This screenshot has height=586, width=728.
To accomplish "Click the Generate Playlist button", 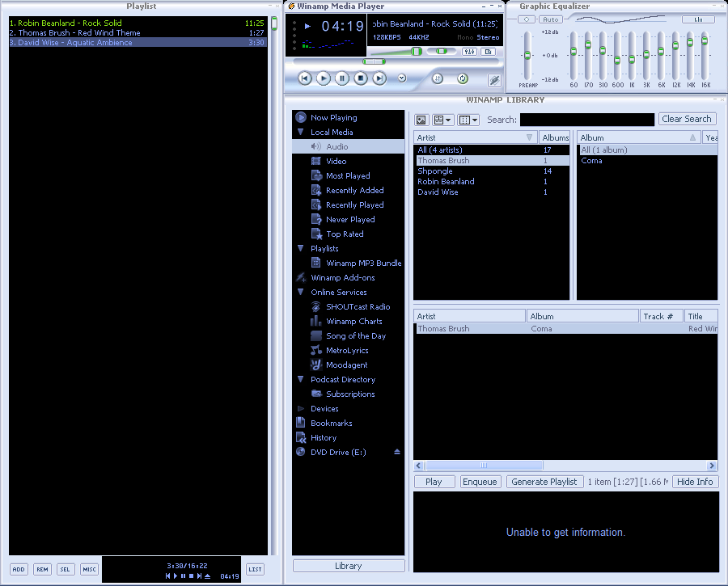I will click(546, 481).
